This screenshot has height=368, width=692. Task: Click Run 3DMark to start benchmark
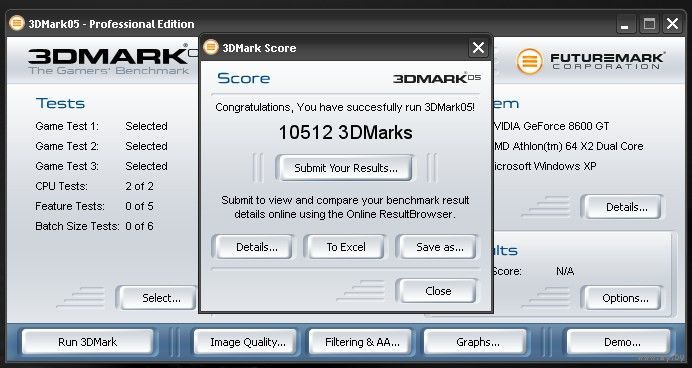[x=87, y=342]
